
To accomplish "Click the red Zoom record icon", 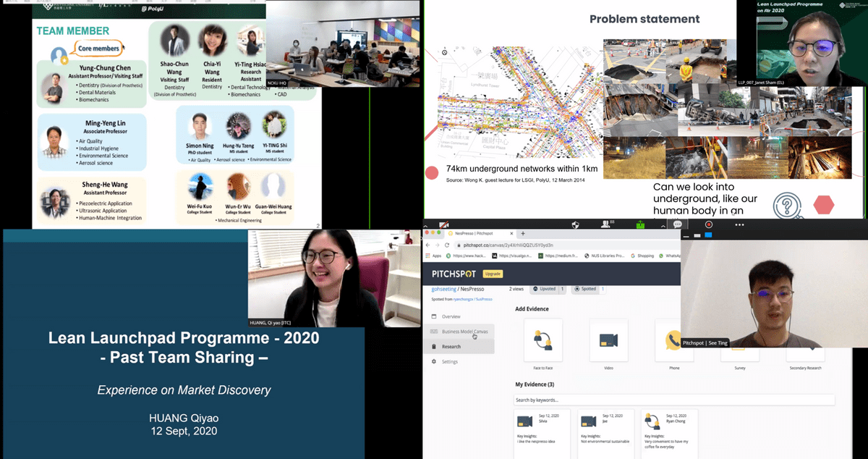I will [708, 224].
